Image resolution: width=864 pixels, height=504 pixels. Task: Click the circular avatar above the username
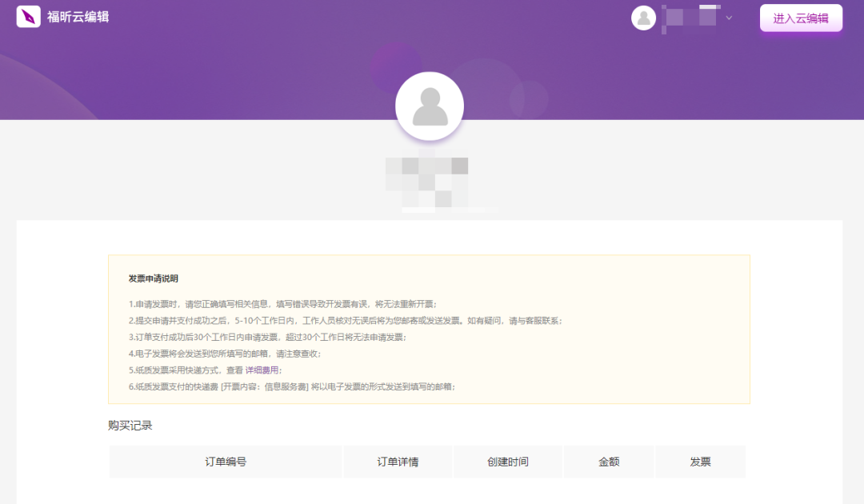click(430, 106)
